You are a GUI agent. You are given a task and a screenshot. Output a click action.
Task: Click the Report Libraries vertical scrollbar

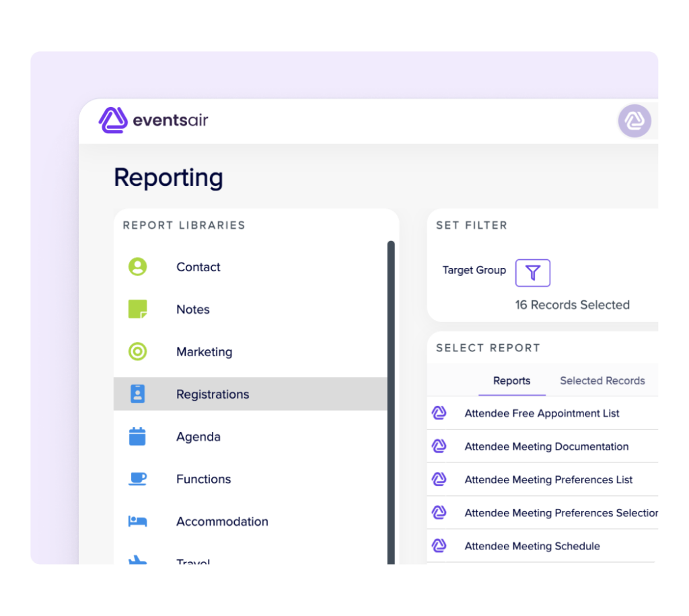click(391, 404)
